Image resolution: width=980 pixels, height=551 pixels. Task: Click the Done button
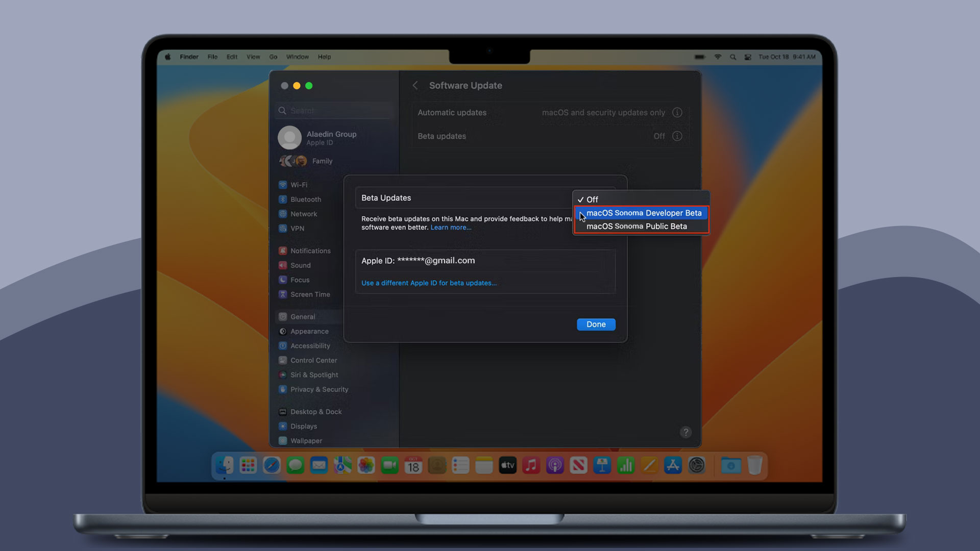point(596,324)
